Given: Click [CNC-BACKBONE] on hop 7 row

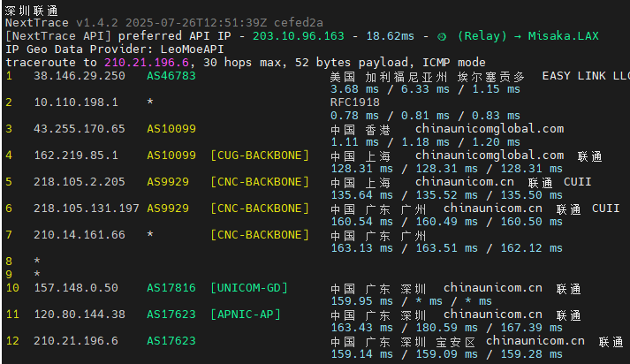Looking at the screenshot, I should pos(260,235).
